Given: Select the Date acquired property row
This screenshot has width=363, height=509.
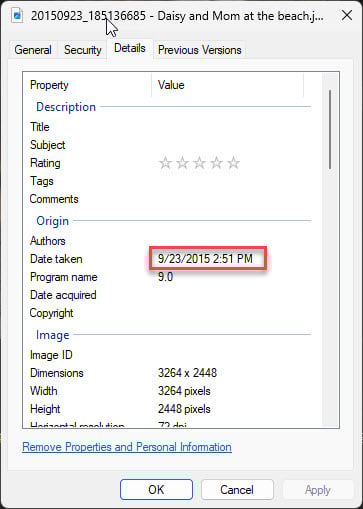Looking at the screenshot, I should pos(170,295).
